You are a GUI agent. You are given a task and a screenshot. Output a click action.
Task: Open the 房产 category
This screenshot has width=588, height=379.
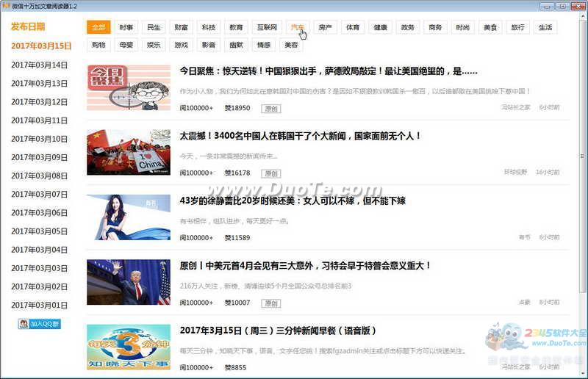(325, 27)
